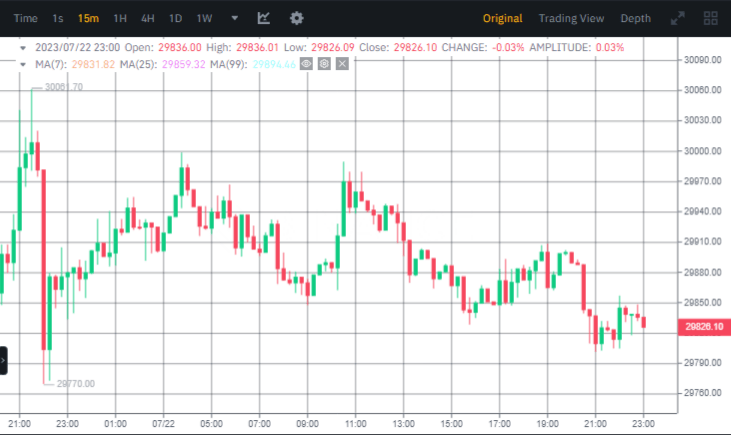This screenshot has height=435, width=731.
Task: Click the MA(25) value 29859.32
Action: pos(184,64)
